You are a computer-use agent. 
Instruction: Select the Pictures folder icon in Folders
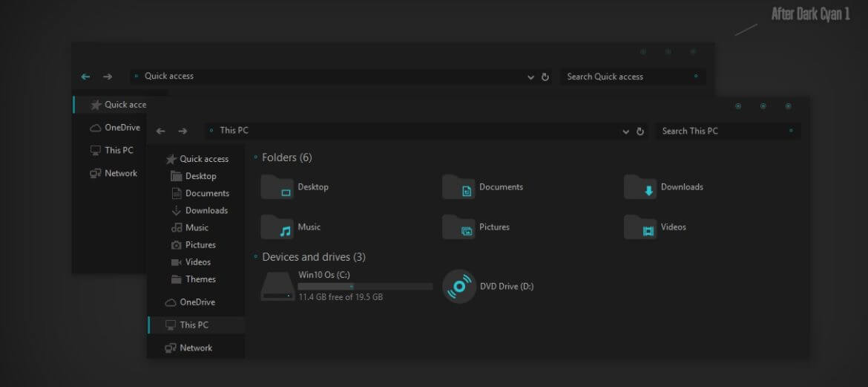tap(458, 227)
